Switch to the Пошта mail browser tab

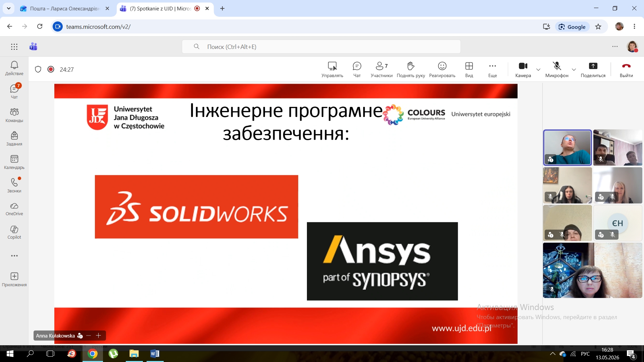(65, 8)
